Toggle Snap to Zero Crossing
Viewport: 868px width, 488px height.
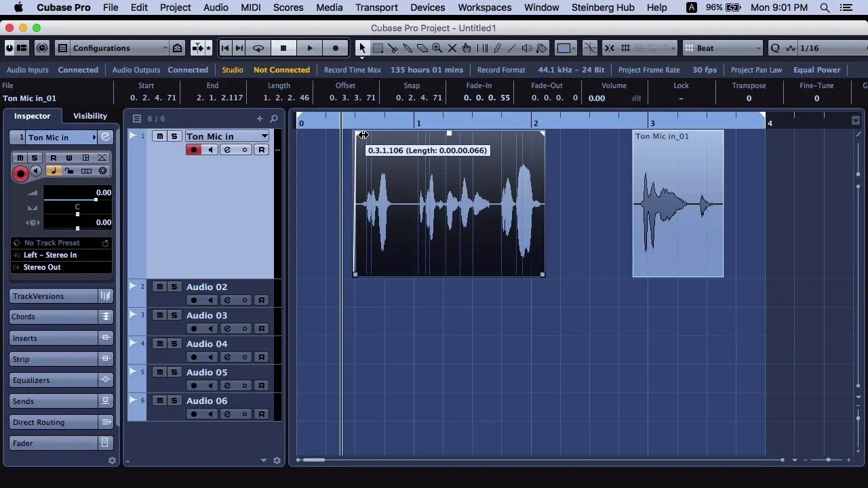click(x=589, y=48)
